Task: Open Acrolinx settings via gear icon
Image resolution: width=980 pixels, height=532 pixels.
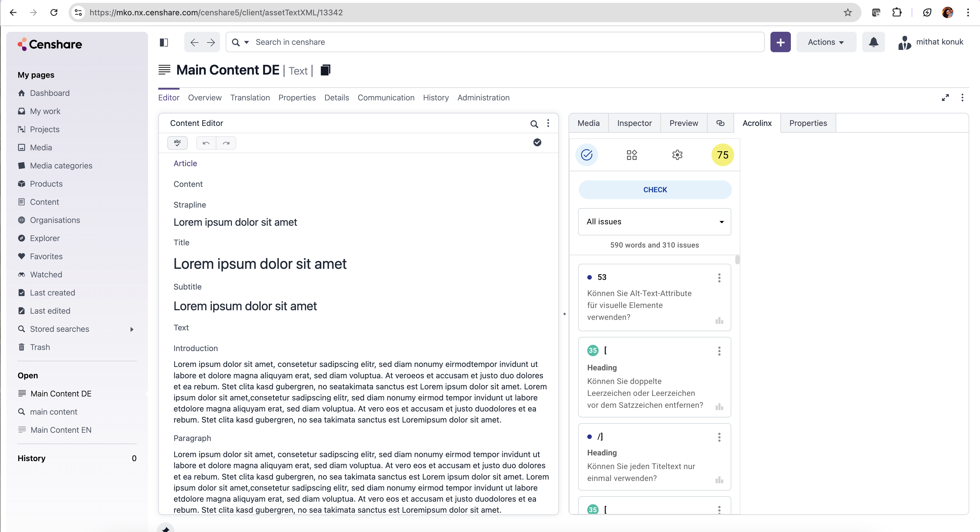Action: [x=677, y=155]
